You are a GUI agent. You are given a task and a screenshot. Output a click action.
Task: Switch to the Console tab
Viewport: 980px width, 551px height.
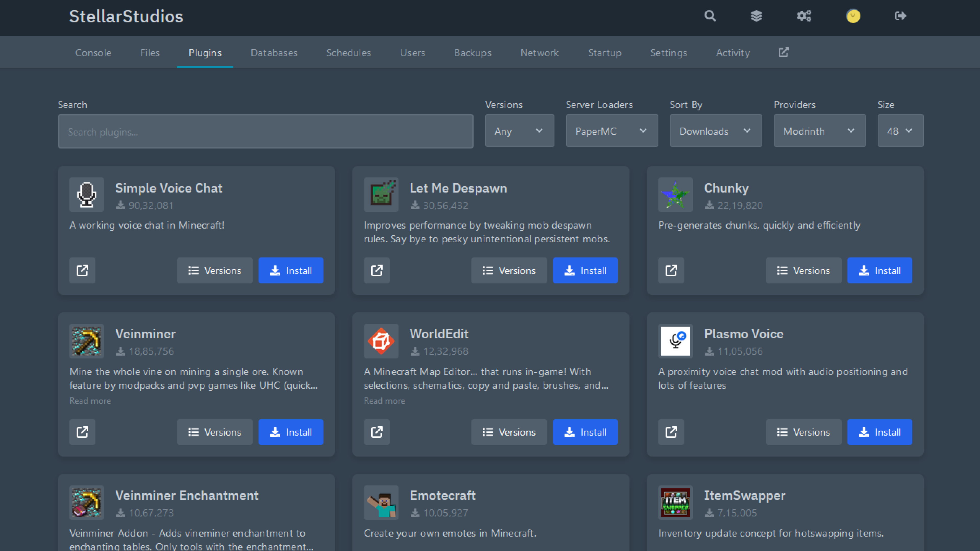point(93,53)
